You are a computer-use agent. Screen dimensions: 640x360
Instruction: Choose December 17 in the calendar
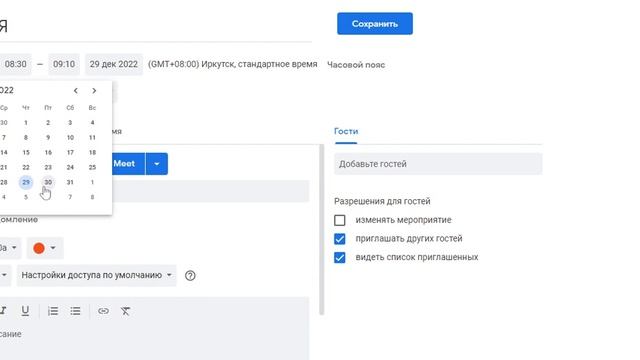(x=70, y=152)
